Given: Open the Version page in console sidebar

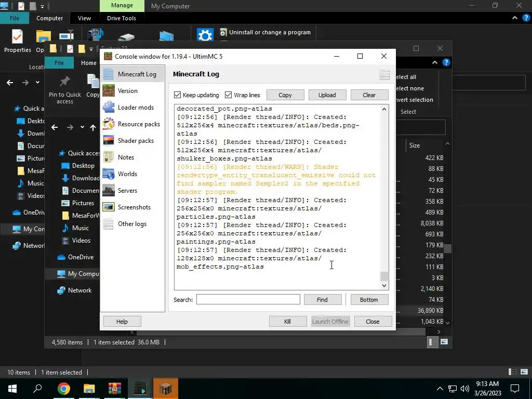Looking at the screenshot, I should tap(132, 90).
